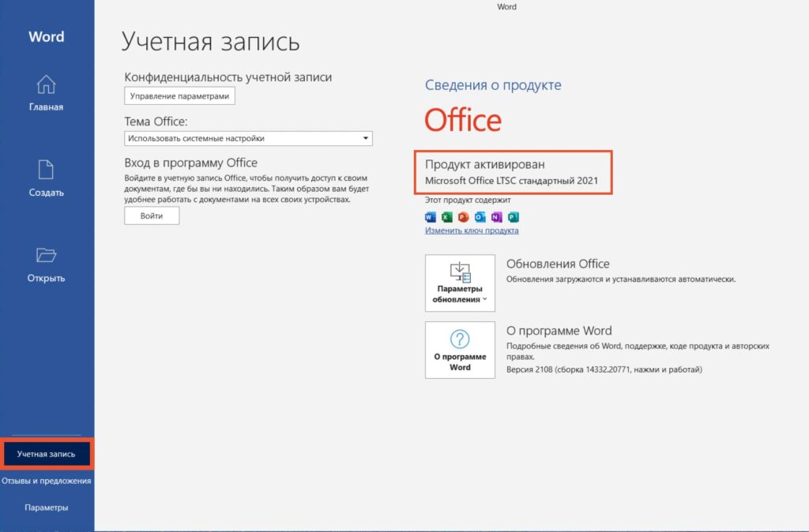
Task: Click the Word title in the sidebar header
Action: tap(47, 36)
